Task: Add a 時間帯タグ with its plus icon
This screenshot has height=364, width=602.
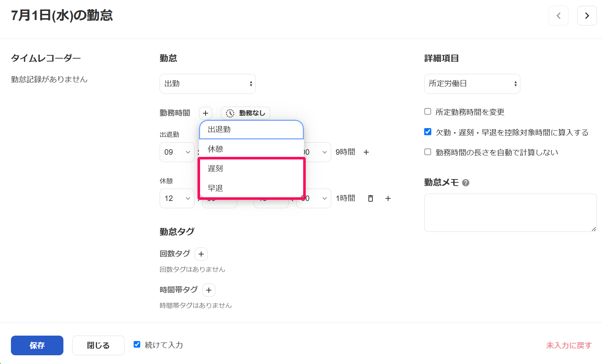Action: tap(209, 290)
